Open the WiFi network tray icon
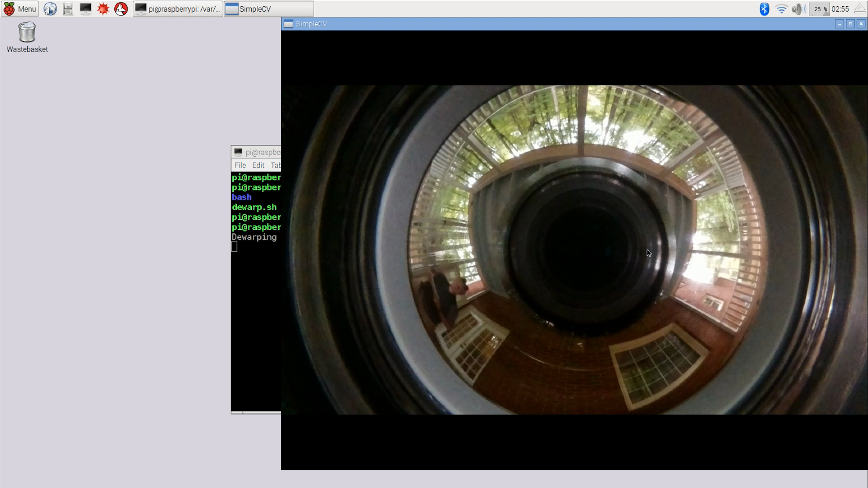868x488 pixels. click(x=781, y=9)
